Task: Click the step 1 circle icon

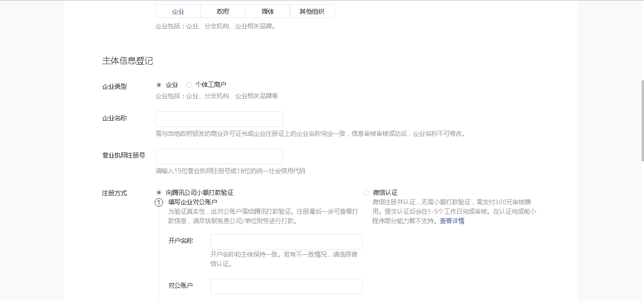Action: pyautogui.click(x=159, y=202)
